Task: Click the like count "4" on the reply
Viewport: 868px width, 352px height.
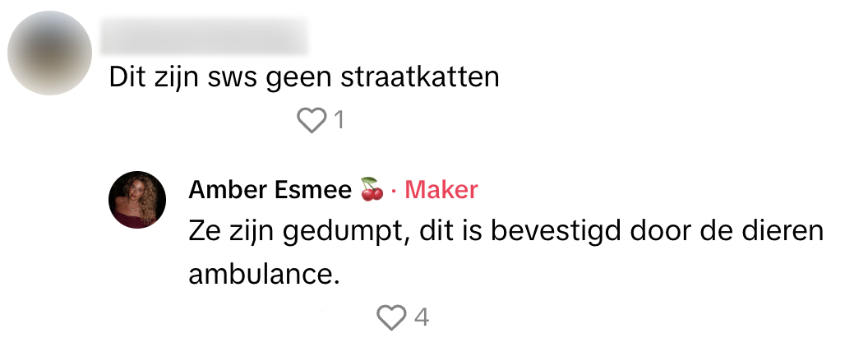Action: point(421,317)
